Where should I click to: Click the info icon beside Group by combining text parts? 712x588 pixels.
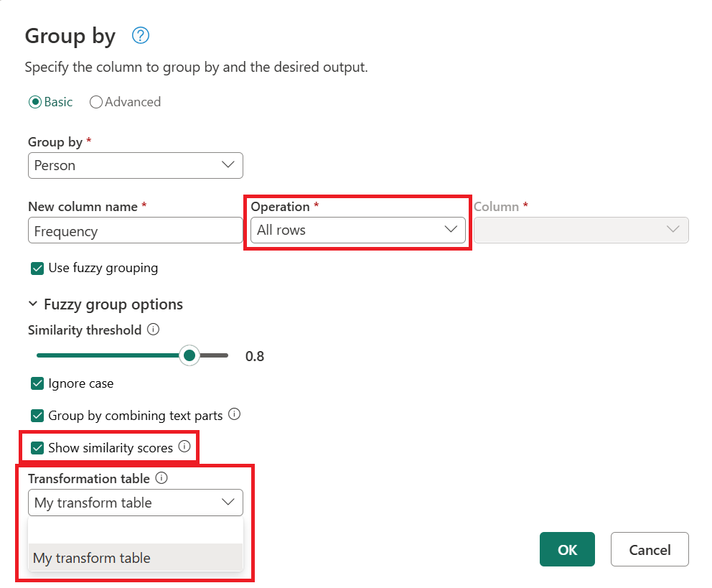234,414
